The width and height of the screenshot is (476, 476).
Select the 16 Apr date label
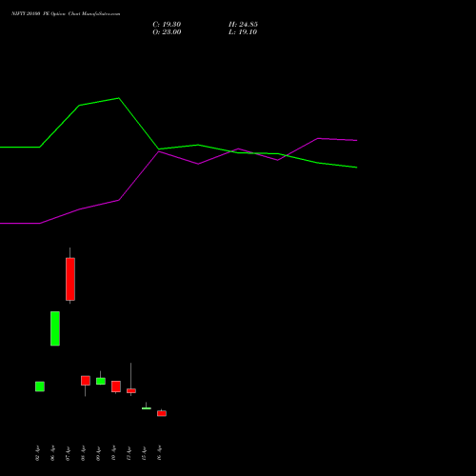pyautogui.click(x=159, y=453)
